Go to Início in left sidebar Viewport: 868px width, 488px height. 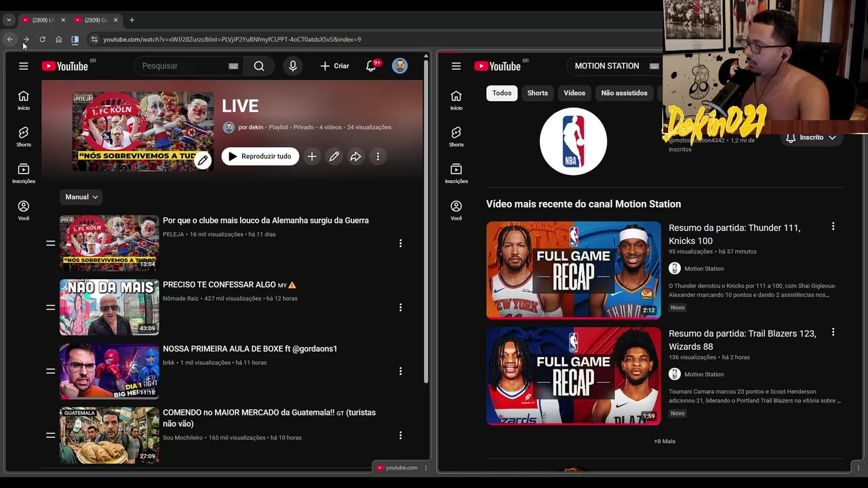24,100
